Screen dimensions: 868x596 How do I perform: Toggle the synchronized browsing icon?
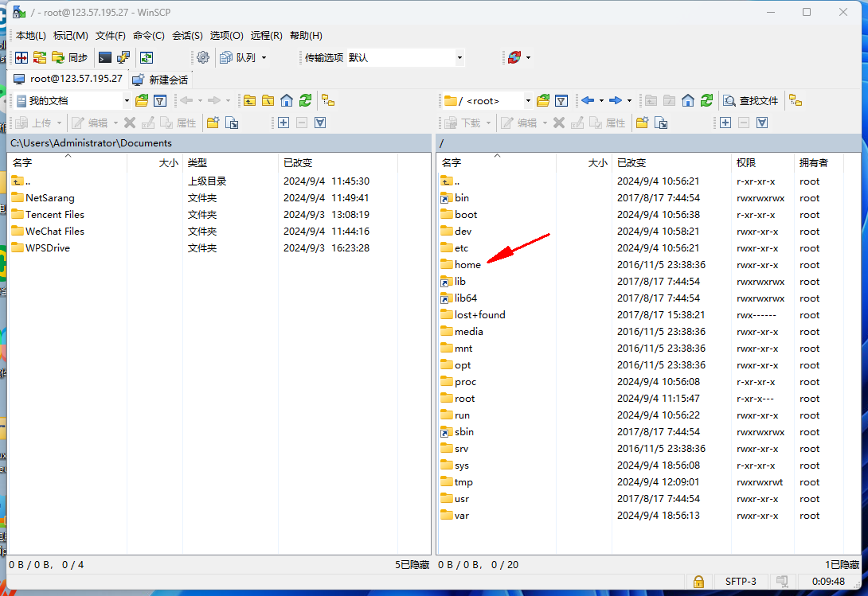tap(147, 57)
